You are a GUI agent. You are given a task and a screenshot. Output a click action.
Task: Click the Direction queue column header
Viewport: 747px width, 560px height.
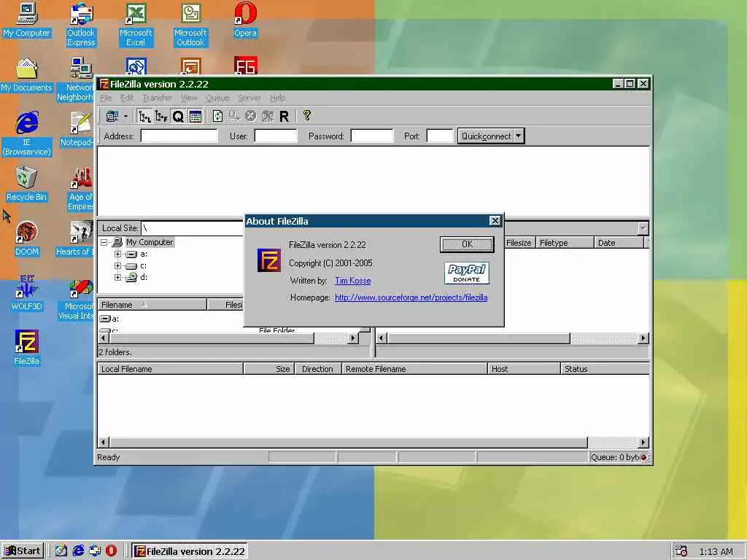click(317, 369)
